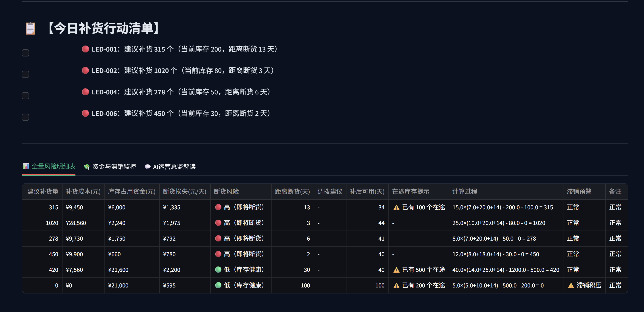The image size is (644, 312).
Task: Click the red dot next to LED-004
Action: (85, 92)
